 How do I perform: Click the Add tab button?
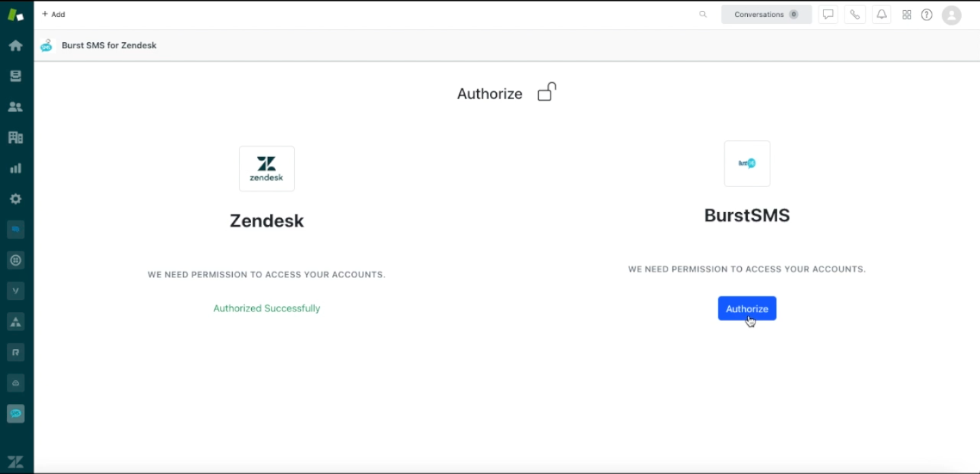pos(54,14)
